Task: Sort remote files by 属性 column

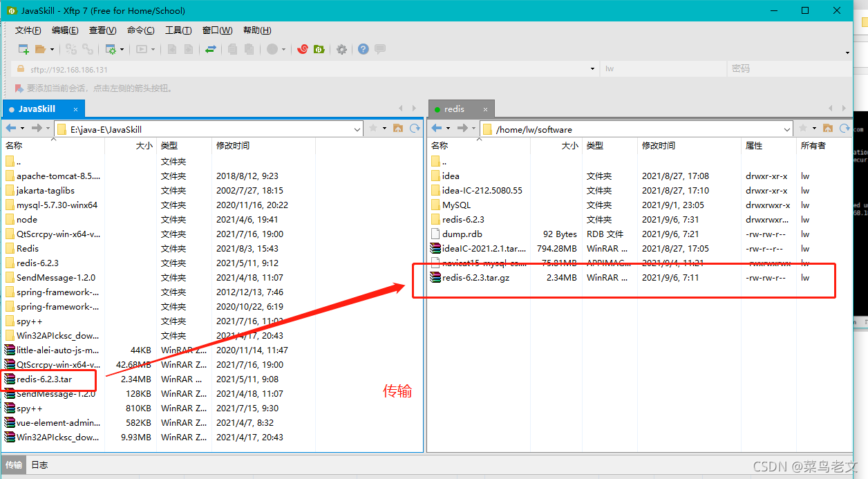Action: 769,145
